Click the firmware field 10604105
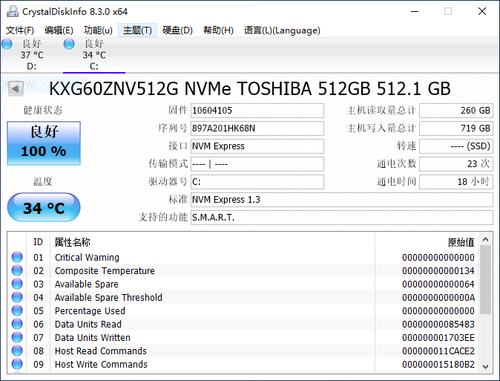The height and width of the screenshot is (381, 500). coord(257,111)
